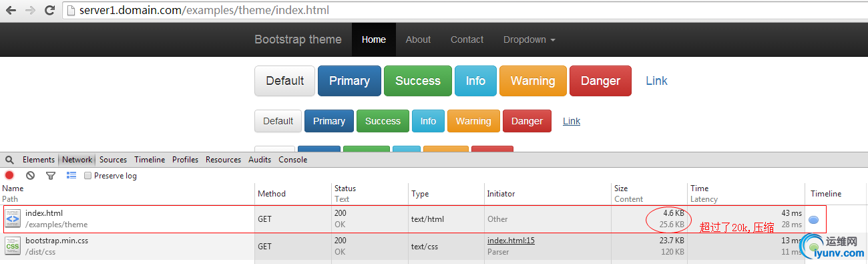Viewport: 868px width, 264px height.
Task: Sort by the Method column header
Action: [x=293, y=194]
